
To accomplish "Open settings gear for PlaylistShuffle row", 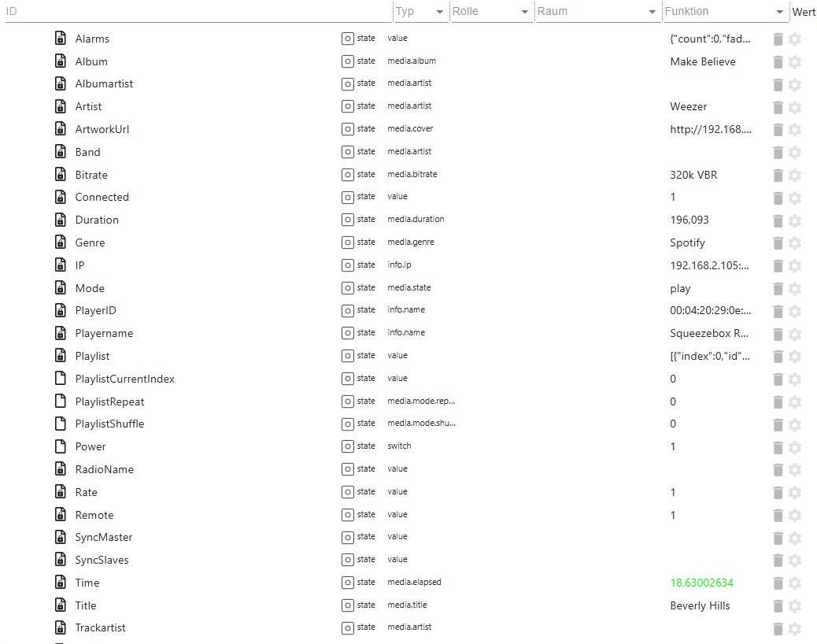I will (795, 424).
